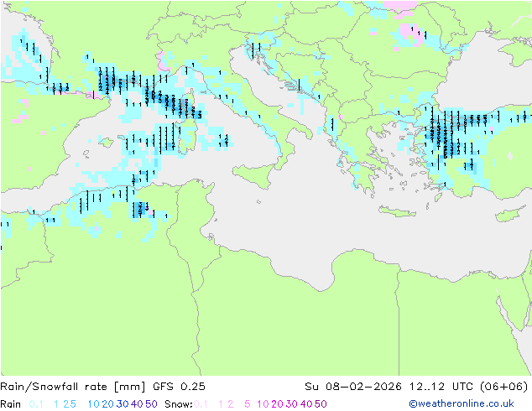
Task: Click the "Rain/Snowfall rate [mm]" title text
Action: [73, 387]
